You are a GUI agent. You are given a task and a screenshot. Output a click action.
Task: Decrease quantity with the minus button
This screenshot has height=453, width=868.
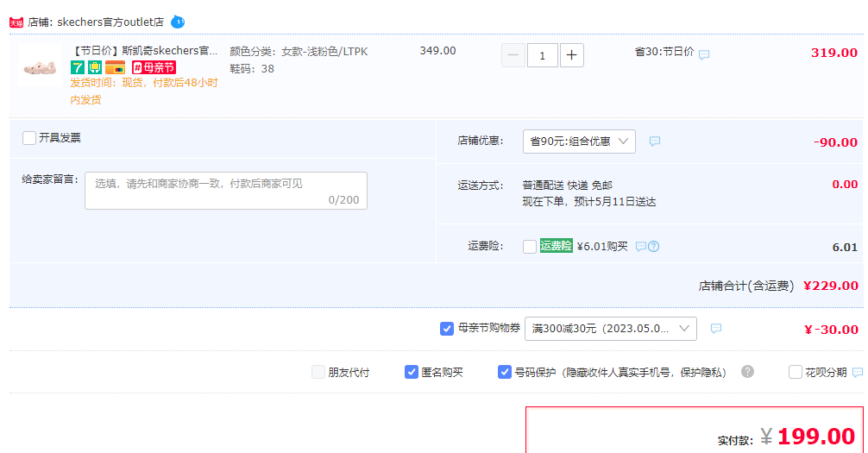point(513,55)
